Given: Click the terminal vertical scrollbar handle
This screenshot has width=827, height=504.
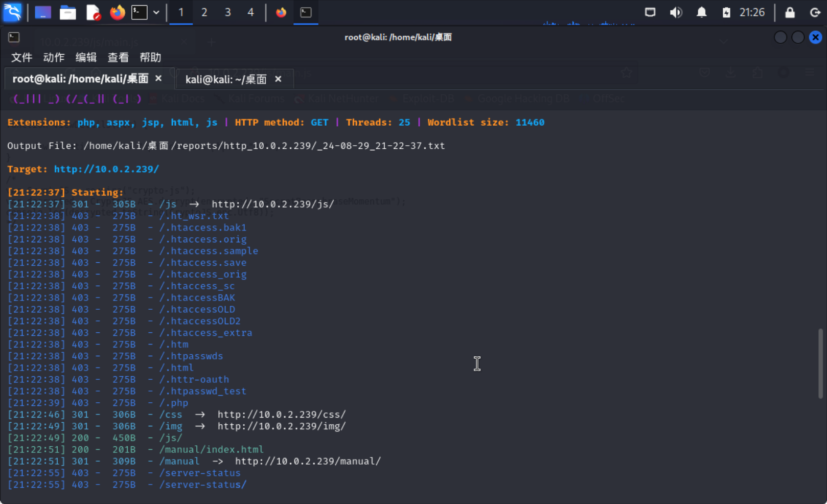Looking at the screenshot, I should [820, 363].
